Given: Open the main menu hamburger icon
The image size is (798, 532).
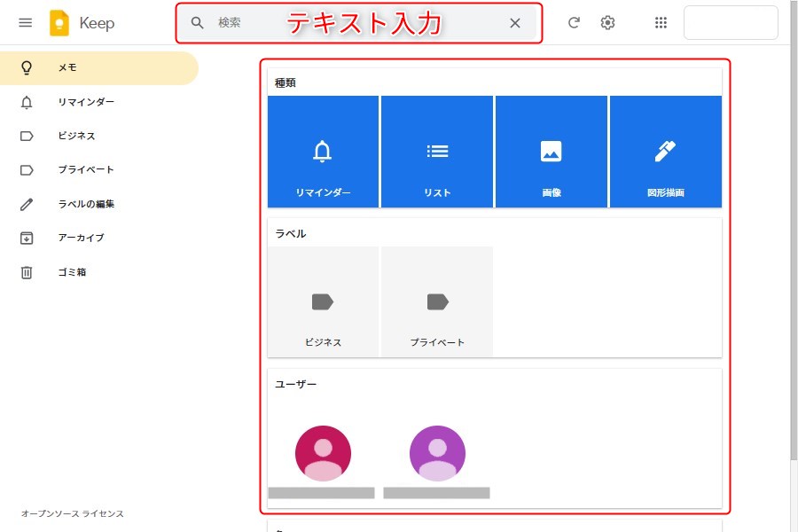Looking at the screenshot, I should coord(26,23).
